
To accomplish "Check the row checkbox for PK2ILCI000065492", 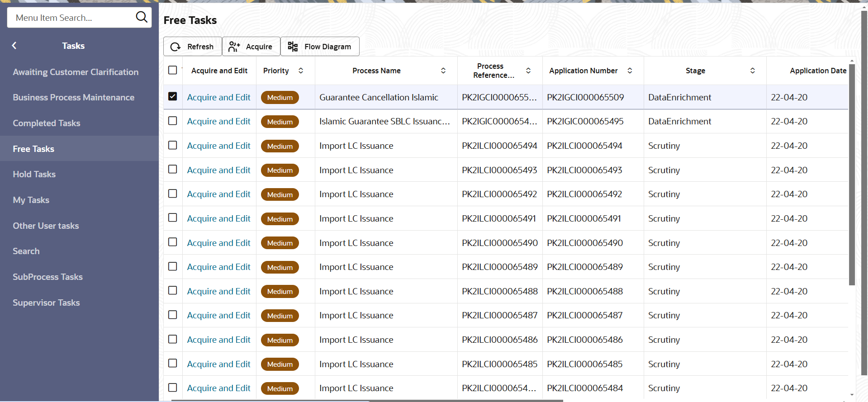I will click(172, 194).
